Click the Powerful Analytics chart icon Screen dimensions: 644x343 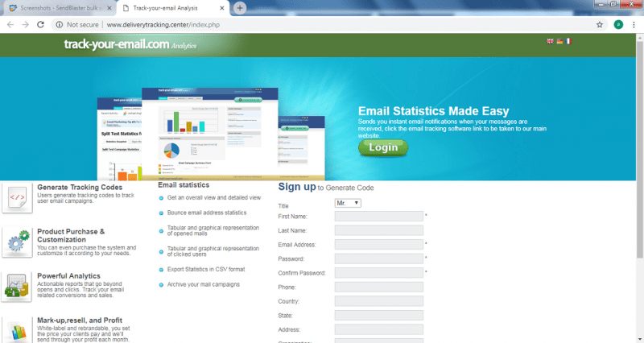[17, 287]
